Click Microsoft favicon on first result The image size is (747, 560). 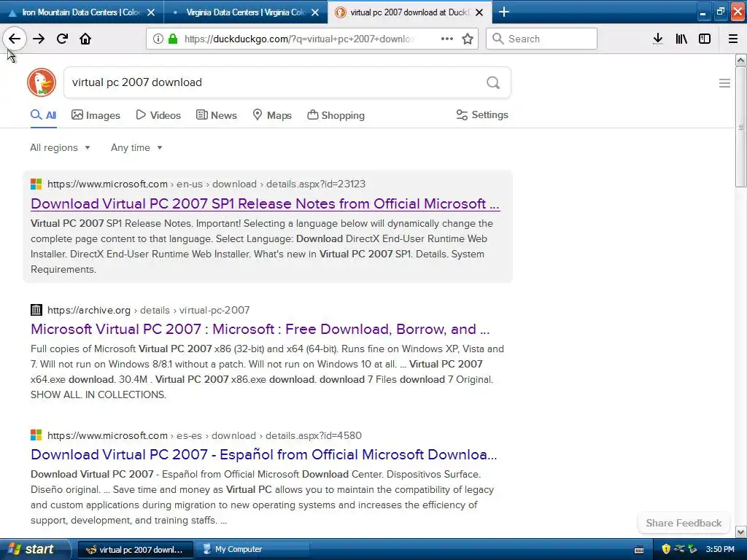36,184
